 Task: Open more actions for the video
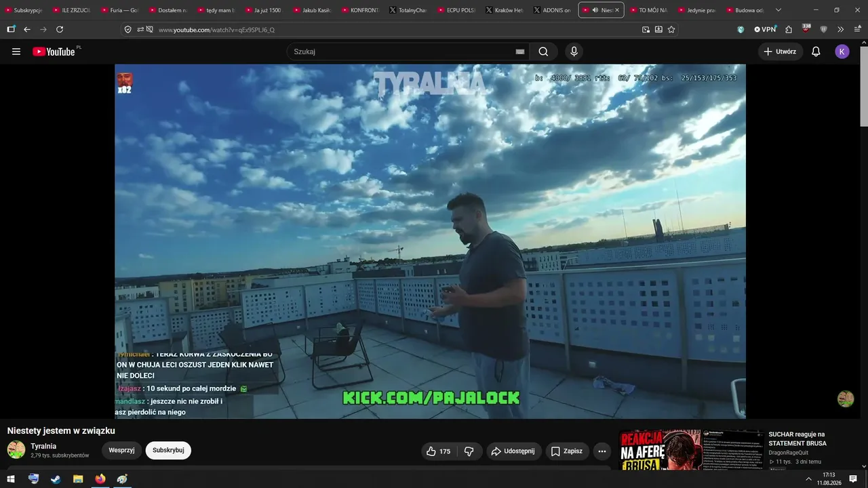601,451
